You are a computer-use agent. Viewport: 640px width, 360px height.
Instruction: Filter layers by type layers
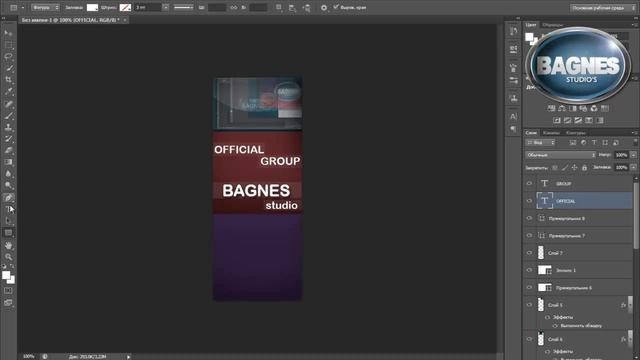[594, 142]
